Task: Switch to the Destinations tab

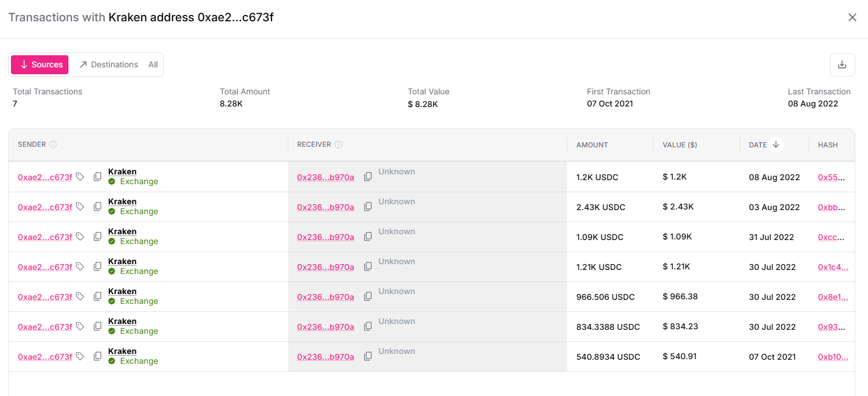Action: (109, 64)
